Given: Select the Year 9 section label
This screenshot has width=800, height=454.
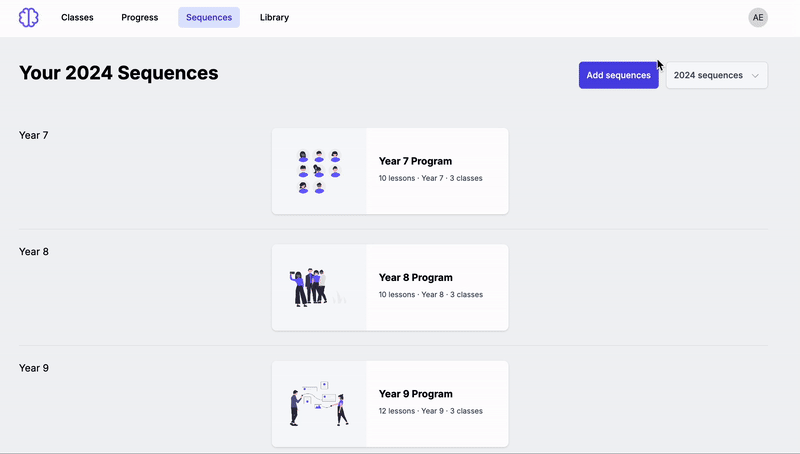Looking at the screenshot, I should [x=34, y=368].
